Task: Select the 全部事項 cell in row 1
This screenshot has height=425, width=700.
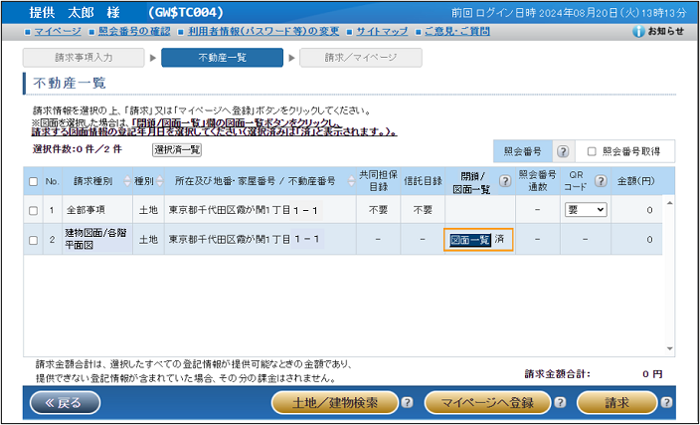Action: pos(97,210)
